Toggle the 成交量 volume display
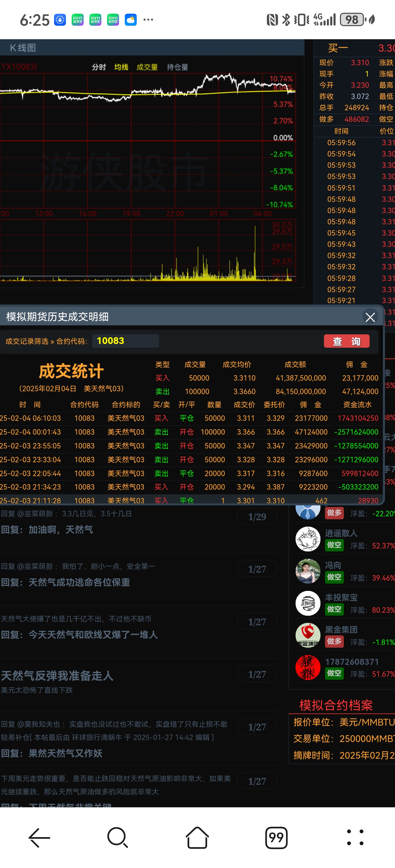The height and width of the screenshot is (868, 395). pyautogui.click(x=147, y=67)
